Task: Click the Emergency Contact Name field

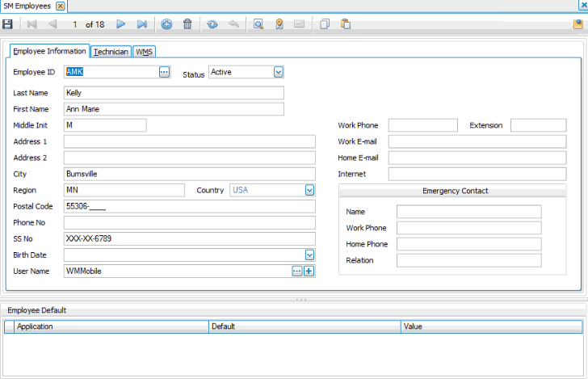Action: click(468, 212)
